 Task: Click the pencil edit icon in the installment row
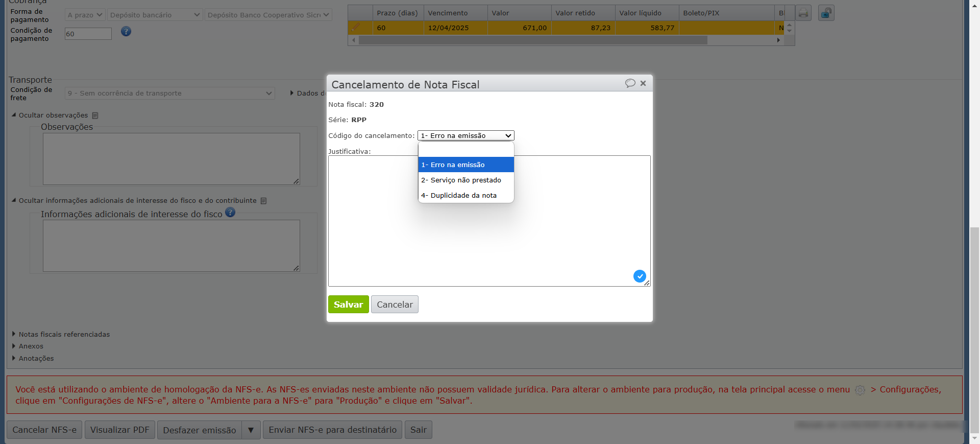(x=356, y=28)
